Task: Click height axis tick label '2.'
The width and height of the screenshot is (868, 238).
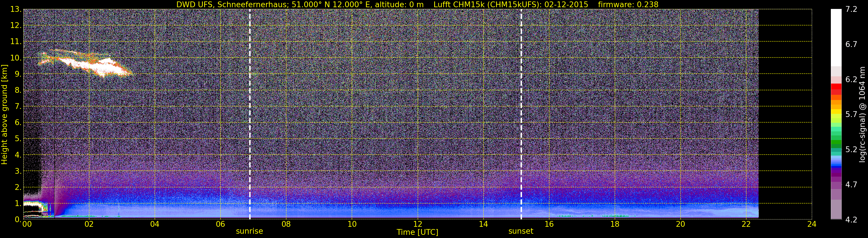Action: pos(18,187)
